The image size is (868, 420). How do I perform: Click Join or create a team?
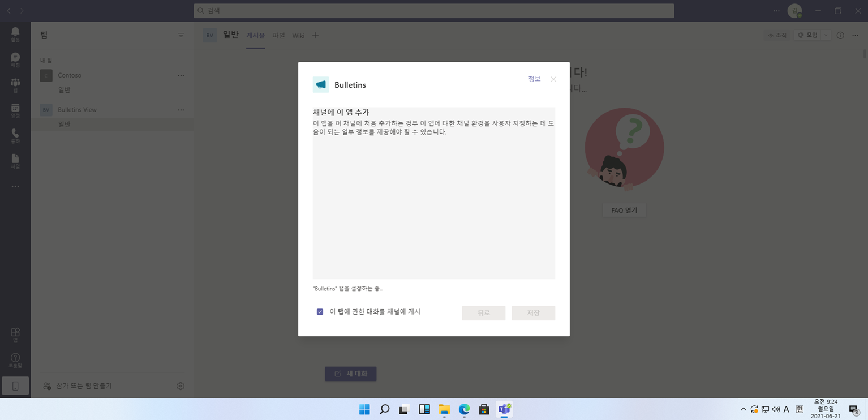coord(78,386)
